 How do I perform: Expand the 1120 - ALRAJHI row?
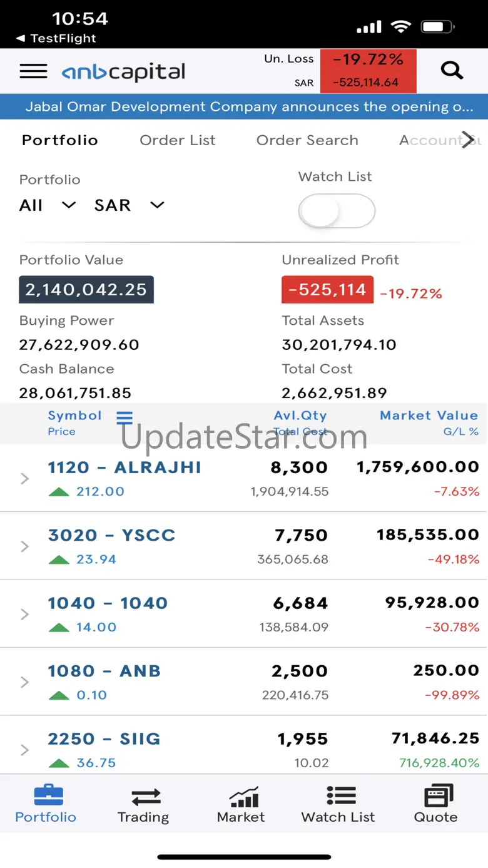pyautogui.click(x=25, y=479)
